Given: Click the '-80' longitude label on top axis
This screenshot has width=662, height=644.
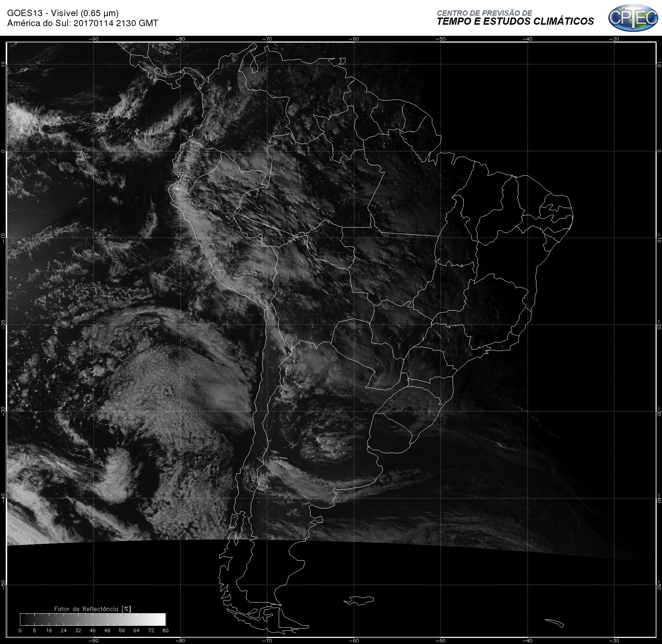Looking at the screenshot, I should (180, 39).
